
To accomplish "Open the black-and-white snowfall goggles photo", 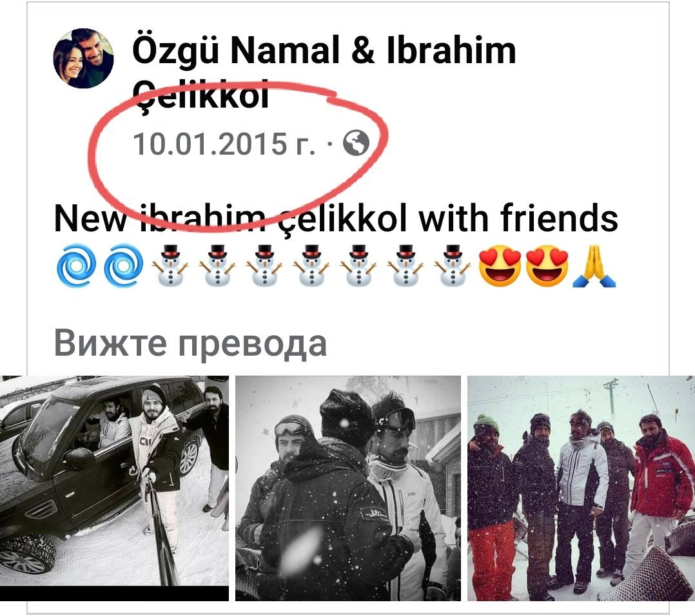I will coord(348,488).
